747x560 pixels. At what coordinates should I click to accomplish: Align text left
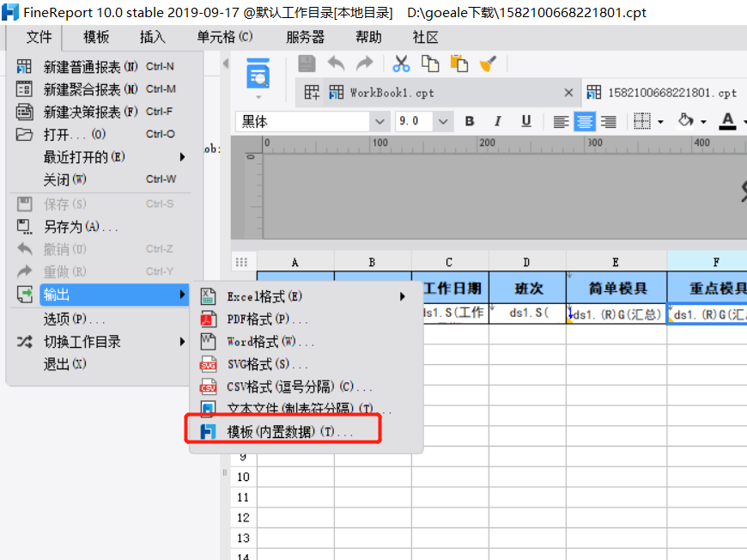tap(561, 122)
